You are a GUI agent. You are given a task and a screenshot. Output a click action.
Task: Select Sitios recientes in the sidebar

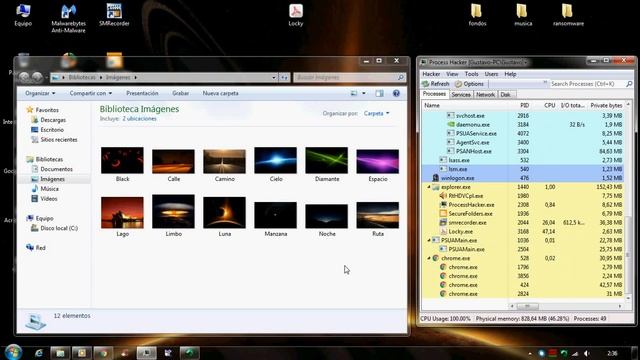coord(59,139)
